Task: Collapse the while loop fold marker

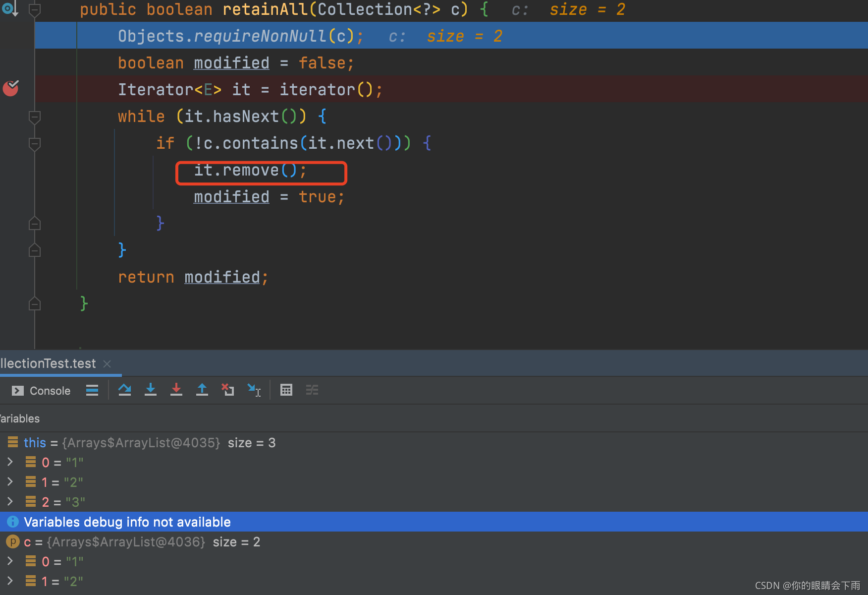Action: pos(35,117)
